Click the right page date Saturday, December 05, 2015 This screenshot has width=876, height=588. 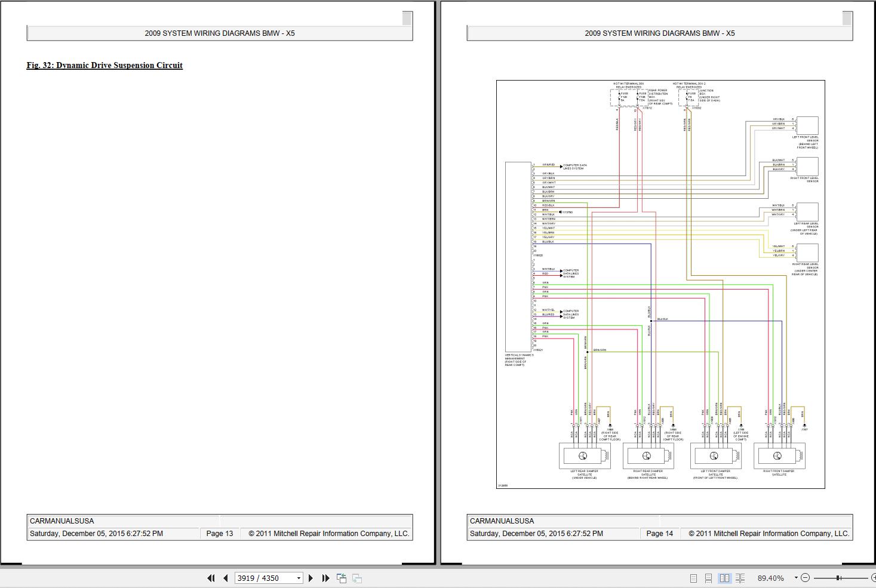click(x=536, y=534)
